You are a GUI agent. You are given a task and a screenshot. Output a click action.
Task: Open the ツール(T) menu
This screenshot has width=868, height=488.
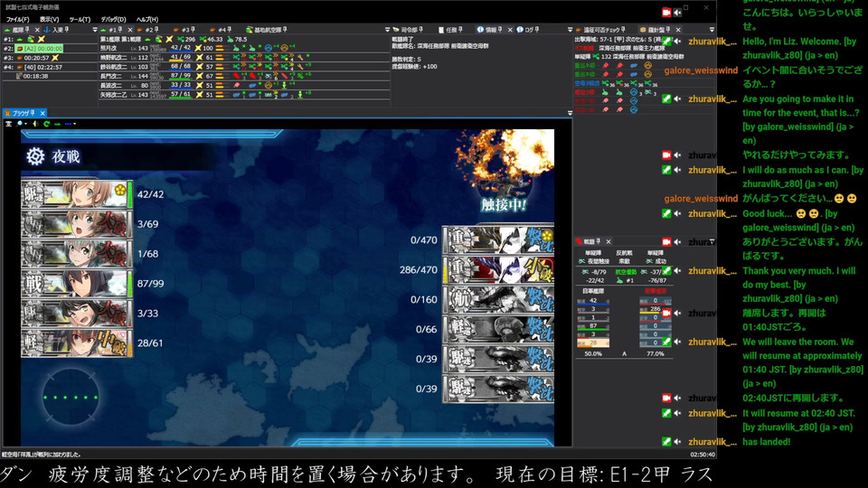[x=80, y=19]
